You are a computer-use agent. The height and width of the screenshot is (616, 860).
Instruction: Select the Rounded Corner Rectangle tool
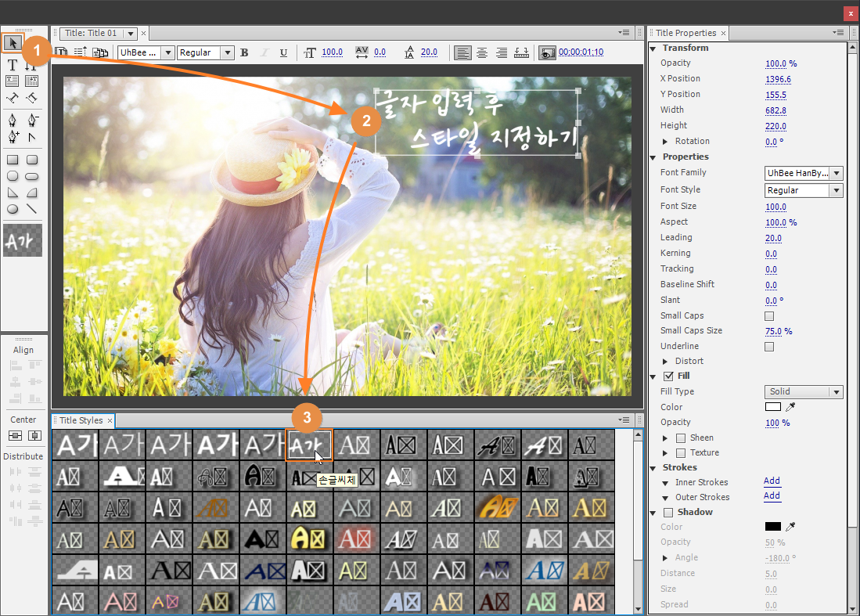tap(32, 160)
